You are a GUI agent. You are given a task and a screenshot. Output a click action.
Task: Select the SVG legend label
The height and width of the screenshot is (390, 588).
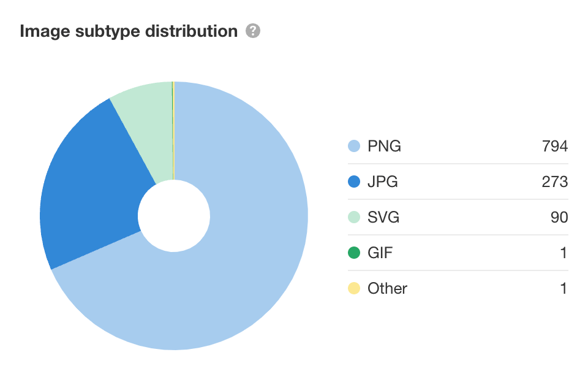tap(383, 218)
